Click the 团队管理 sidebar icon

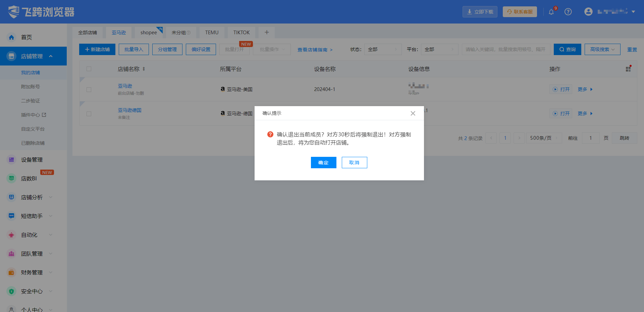pyautogui.click(x=11, y=254)
